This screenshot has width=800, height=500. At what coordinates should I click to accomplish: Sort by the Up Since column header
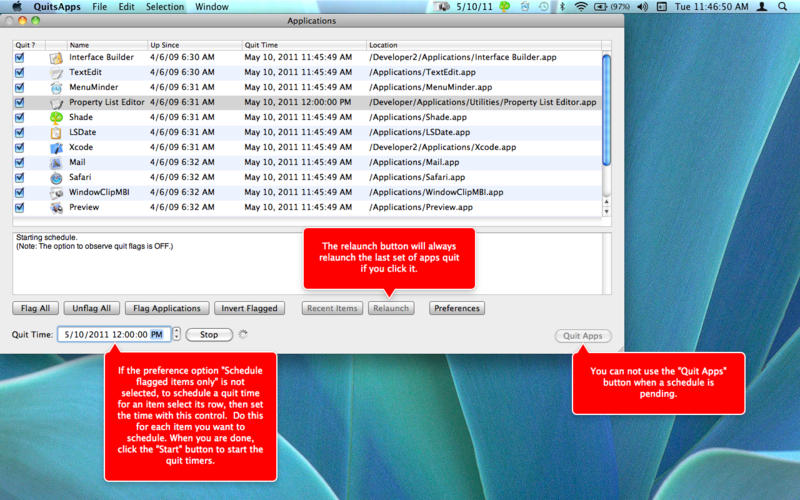click(194, 45)
